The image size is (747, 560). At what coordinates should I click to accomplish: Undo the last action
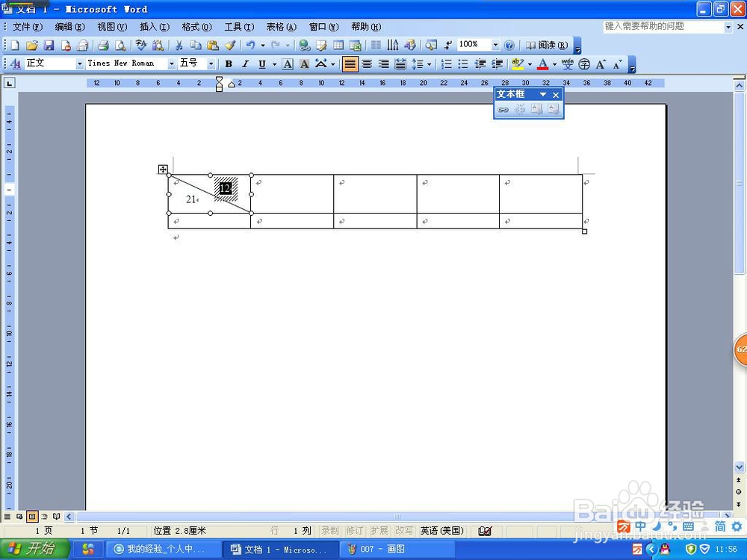[x=250, y=46]
